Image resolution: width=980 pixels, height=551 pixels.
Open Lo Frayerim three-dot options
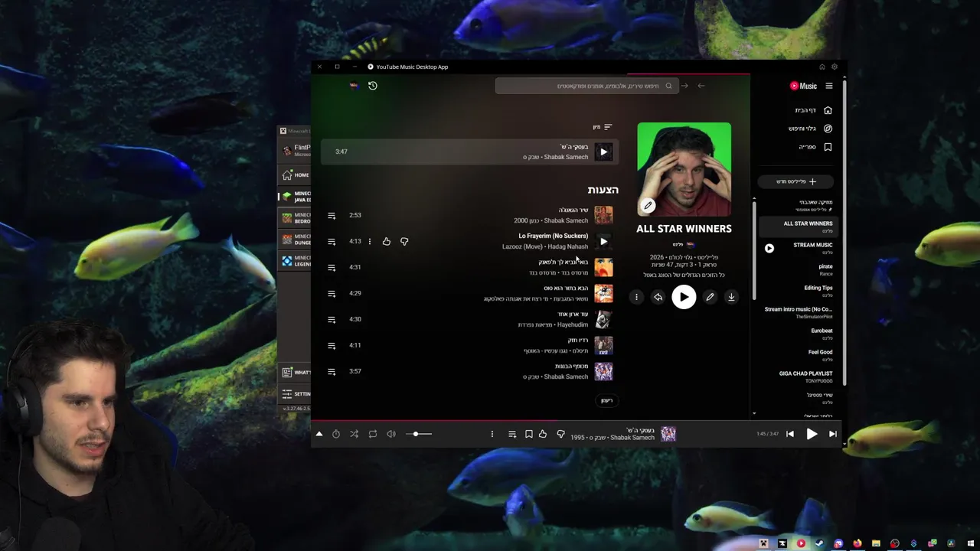(369, 242)
